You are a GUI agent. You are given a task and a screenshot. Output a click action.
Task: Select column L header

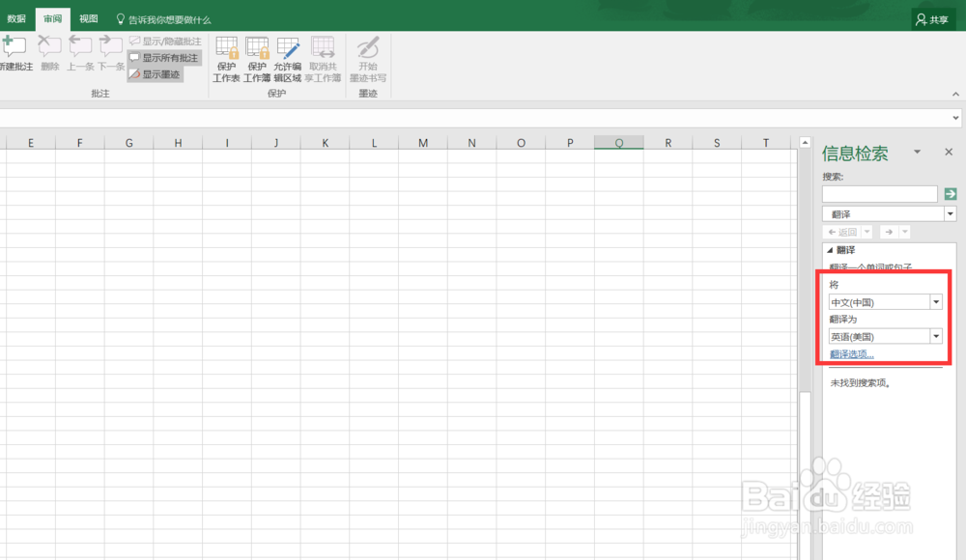374,143
